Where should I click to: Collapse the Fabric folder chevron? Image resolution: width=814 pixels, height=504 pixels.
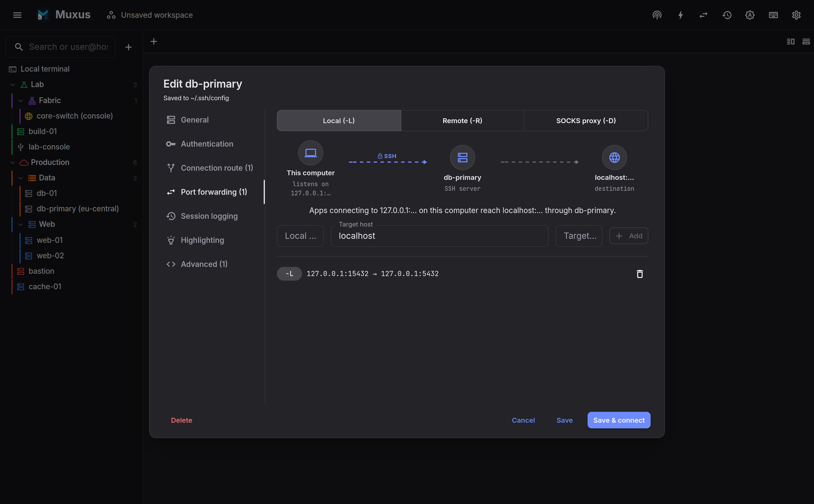pos(21,100)
